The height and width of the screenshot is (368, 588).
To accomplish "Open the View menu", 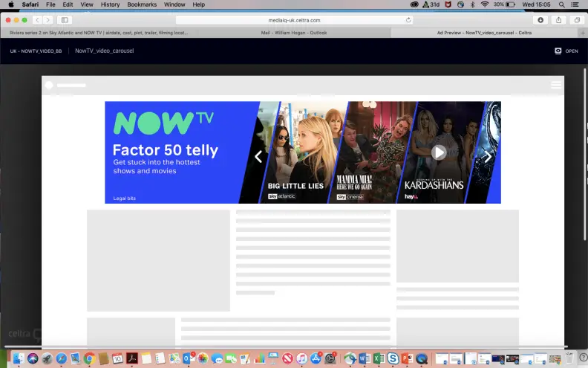I will click(x=87, y=4).
